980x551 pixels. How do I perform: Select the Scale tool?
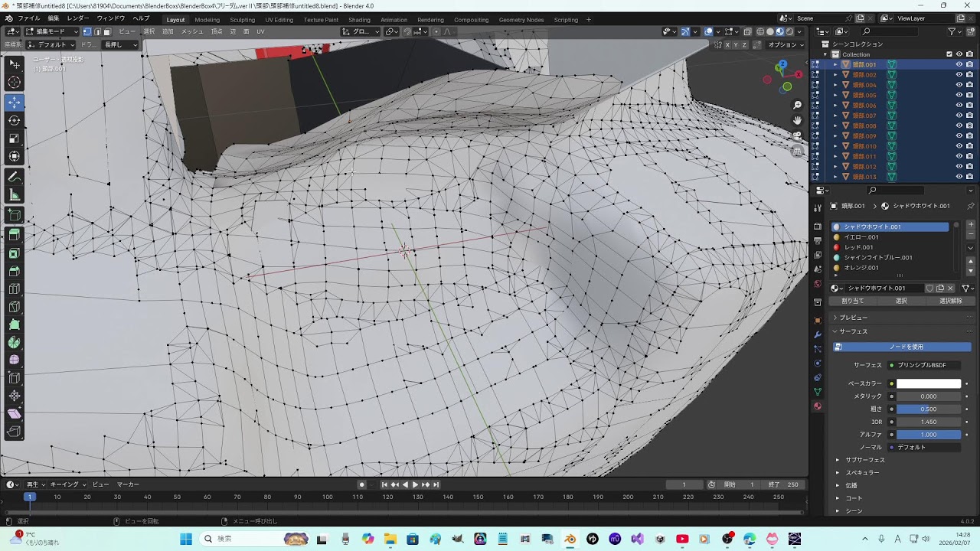pos(15,139)
